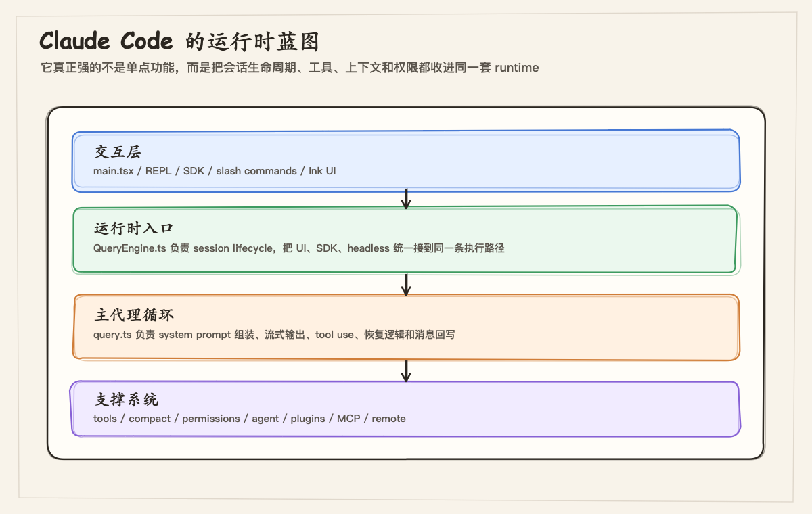Select the 运行时入口 green box
812x514 pixels.
point(406,239)
